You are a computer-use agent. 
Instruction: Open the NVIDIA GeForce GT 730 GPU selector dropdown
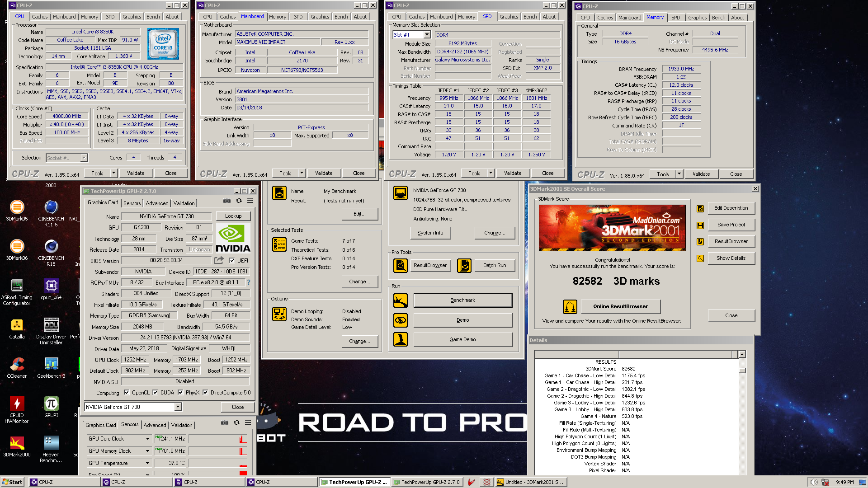[178, 407]
